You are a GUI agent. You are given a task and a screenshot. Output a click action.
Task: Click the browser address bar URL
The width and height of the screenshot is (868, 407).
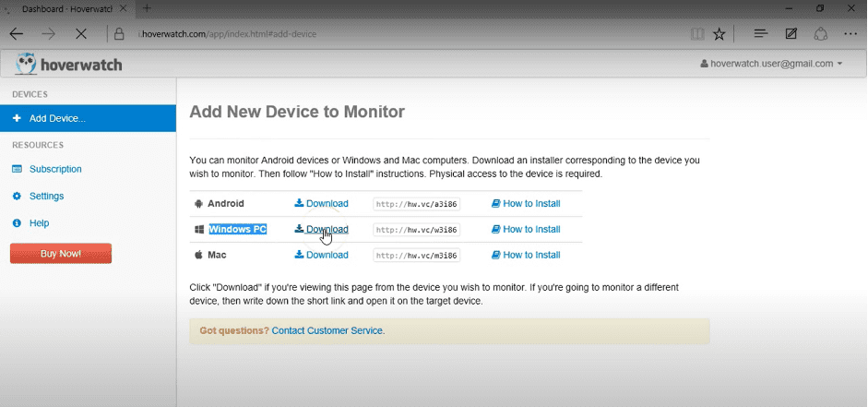tap(229, 34)
